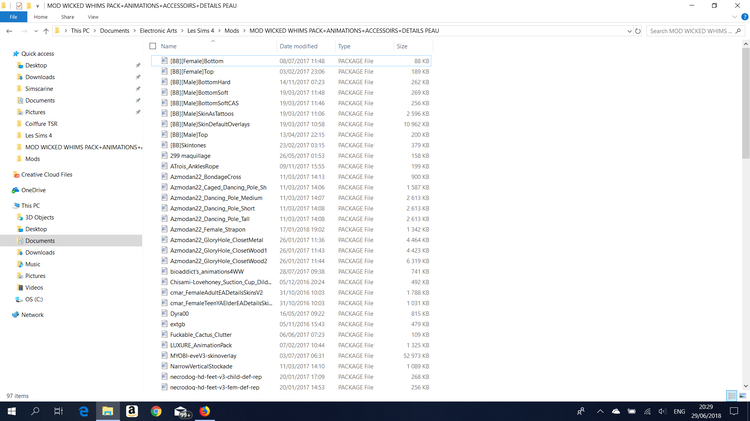Go up one folder level arrow
Screen dimensions: 750x421
(46, 31)
